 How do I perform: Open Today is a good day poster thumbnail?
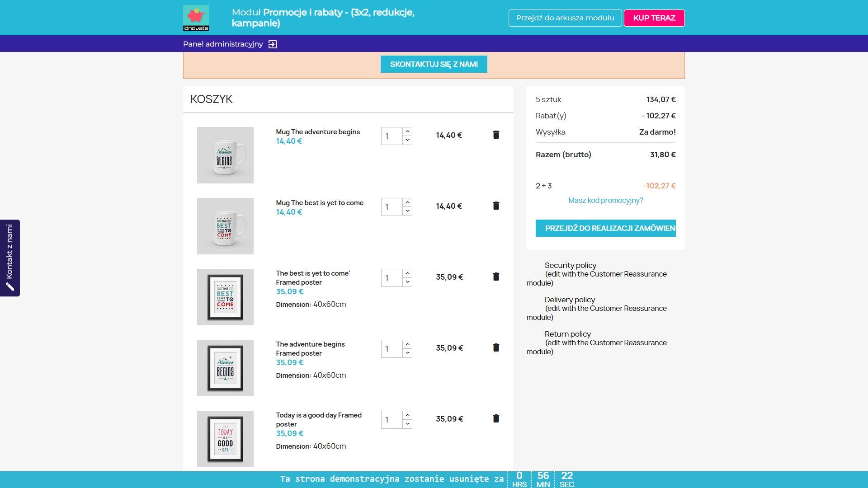coord(225,439)
